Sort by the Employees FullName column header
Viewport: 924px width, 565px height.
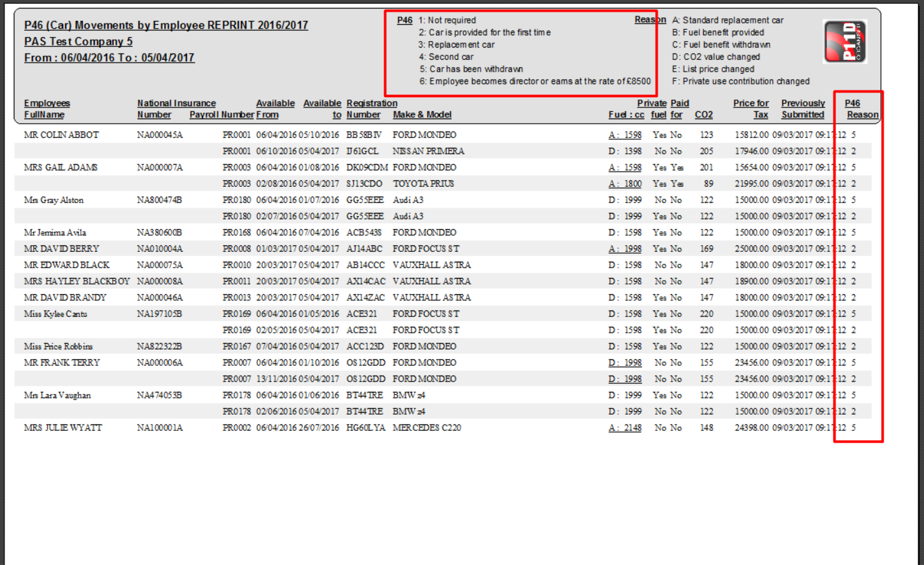pos(47,109)
